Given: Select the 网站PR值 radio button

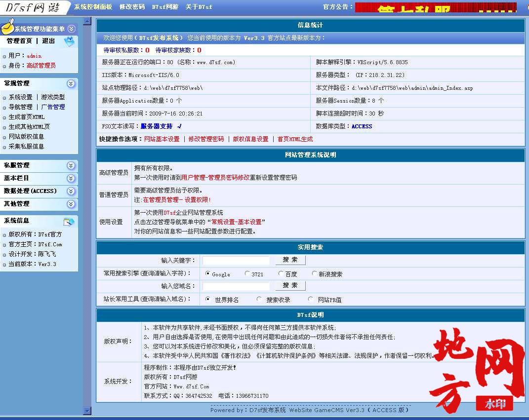Looking at the screenshot, I should click(x=310, y=299).
